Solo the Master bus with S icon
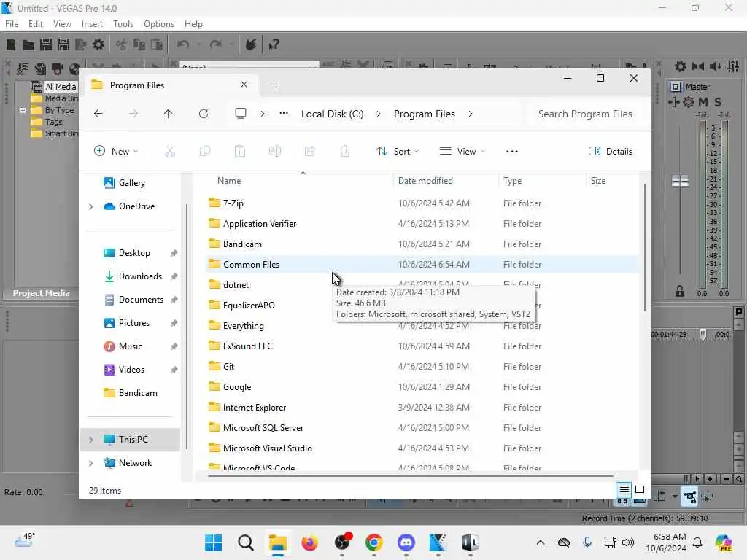 (x=718, y=102)
